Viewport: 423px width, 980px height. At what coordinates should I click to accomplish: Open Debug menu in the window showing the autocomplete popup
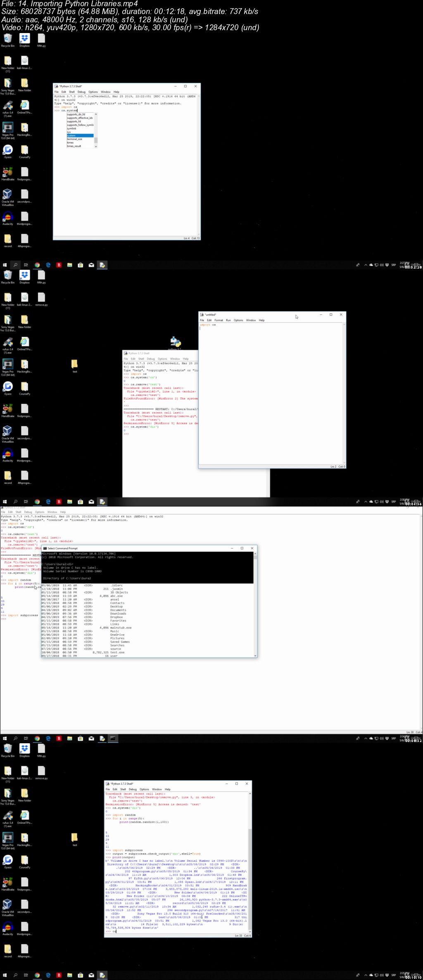(81, 92)
